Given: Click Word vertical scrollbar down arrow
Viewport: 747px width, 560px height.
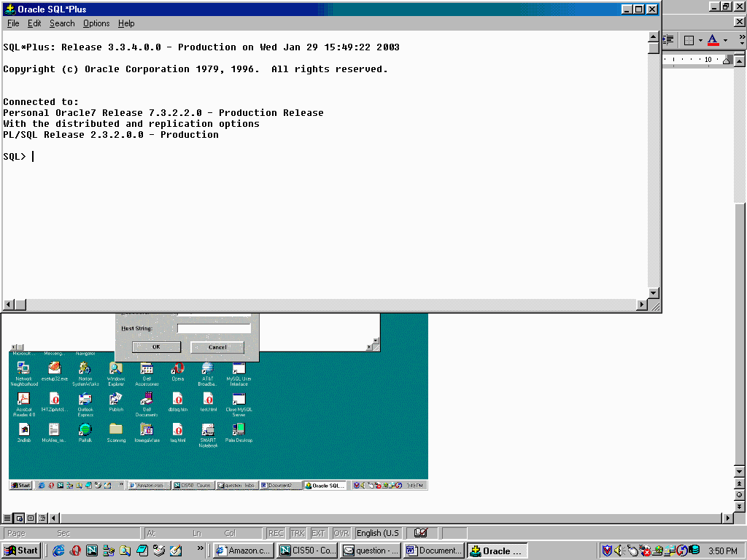Looking at the screenshot, I should pyautogui.click(x=740, y=472).
